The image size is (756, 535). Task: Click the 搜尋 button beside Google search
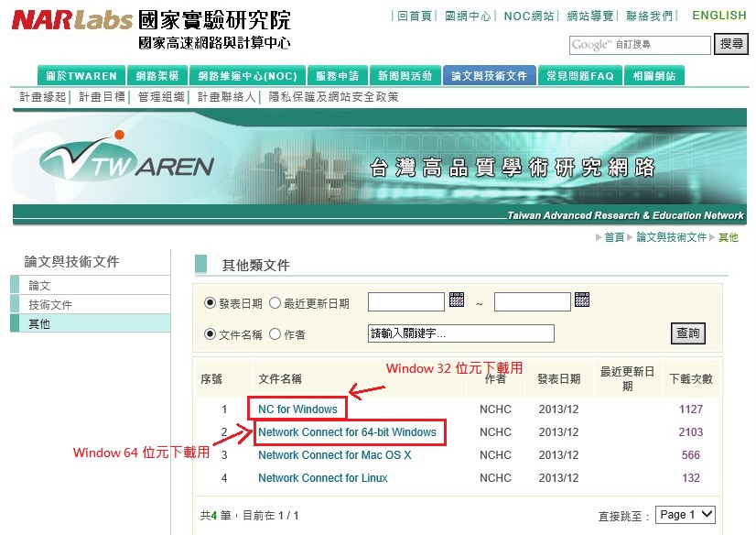point(731,44)
